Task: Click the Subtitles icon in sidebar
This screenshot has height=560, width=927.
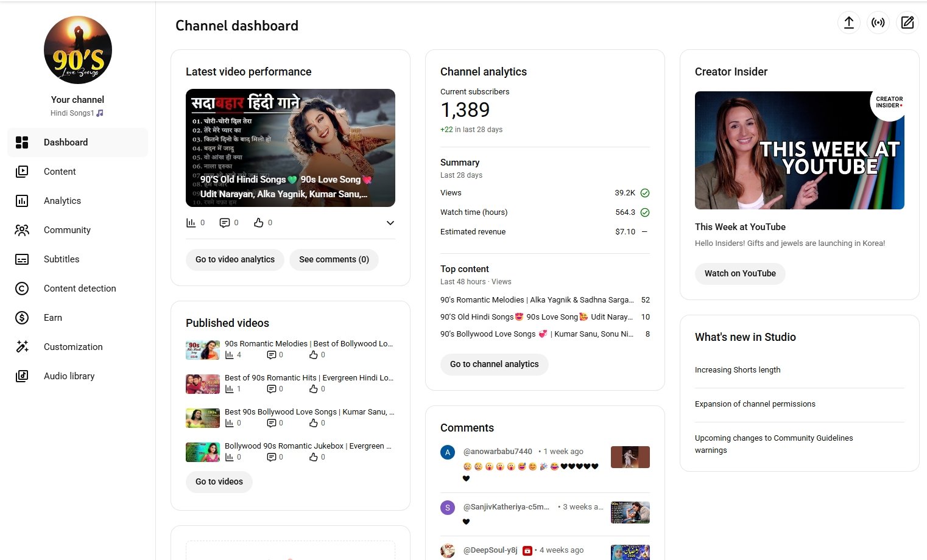Action: [22, 259]
